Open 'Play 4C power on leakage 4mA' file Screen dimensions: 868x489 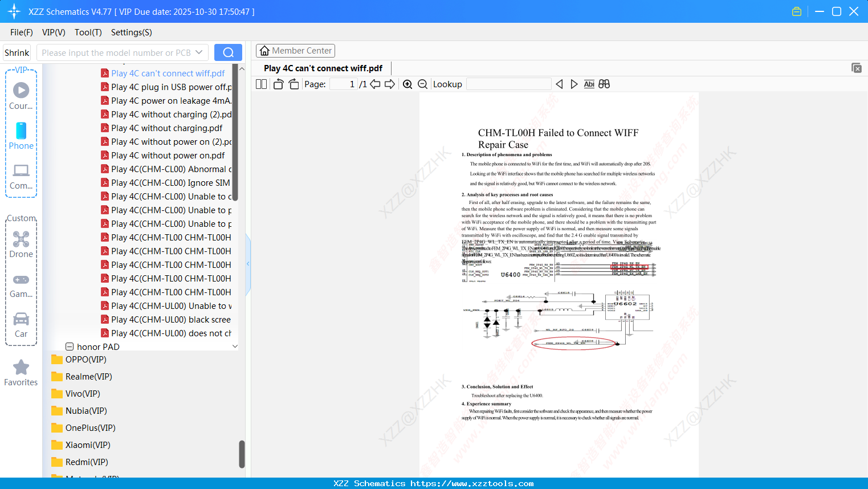click(x=166, y=101)
